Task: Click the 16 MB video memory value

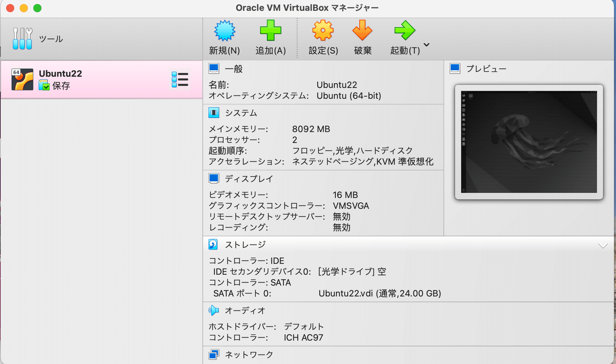Action: click(x=345, y=195)
